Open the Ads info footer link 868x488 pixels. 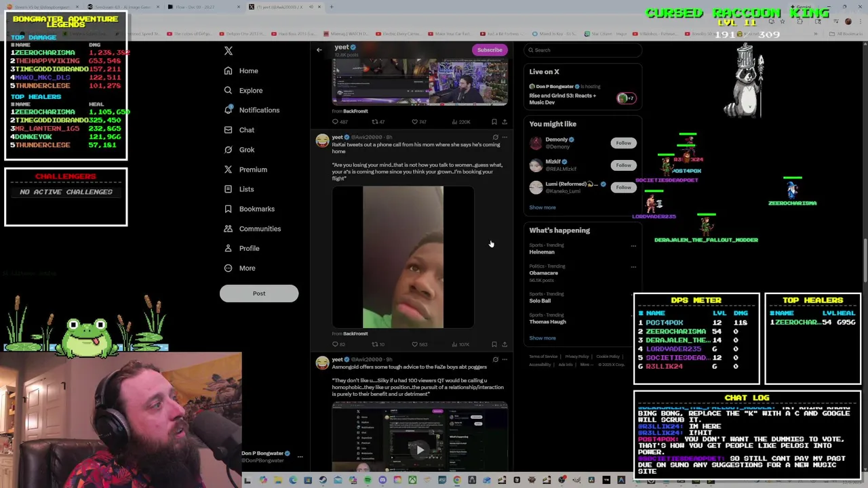tap(566, 365)
